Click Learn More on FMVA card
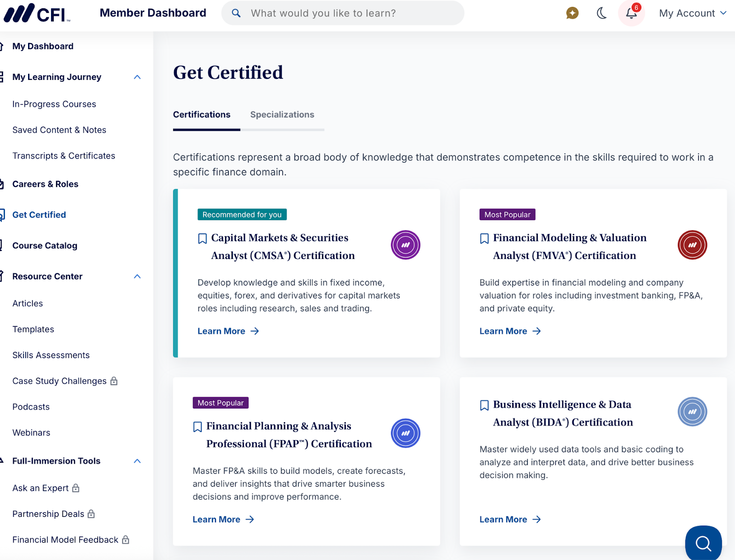The image size is (735, 560). (510, 331)
